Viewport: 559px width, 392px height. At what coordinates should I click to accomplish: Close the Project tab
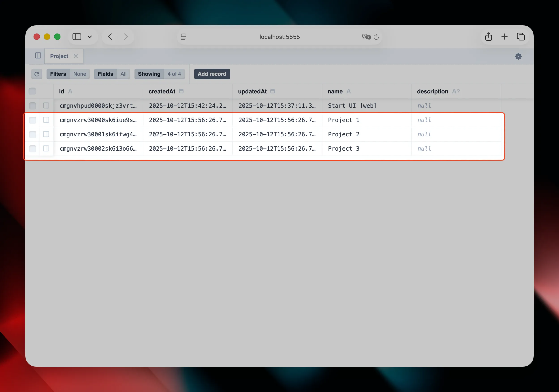[x=76, y=56]
